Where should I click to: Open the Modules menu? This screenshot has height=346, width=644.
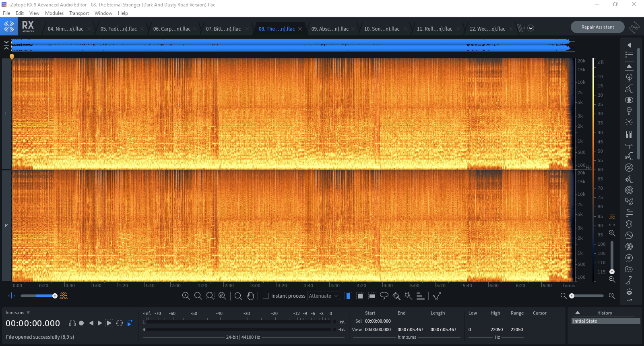pyautogui.click(x=54, y=13)
